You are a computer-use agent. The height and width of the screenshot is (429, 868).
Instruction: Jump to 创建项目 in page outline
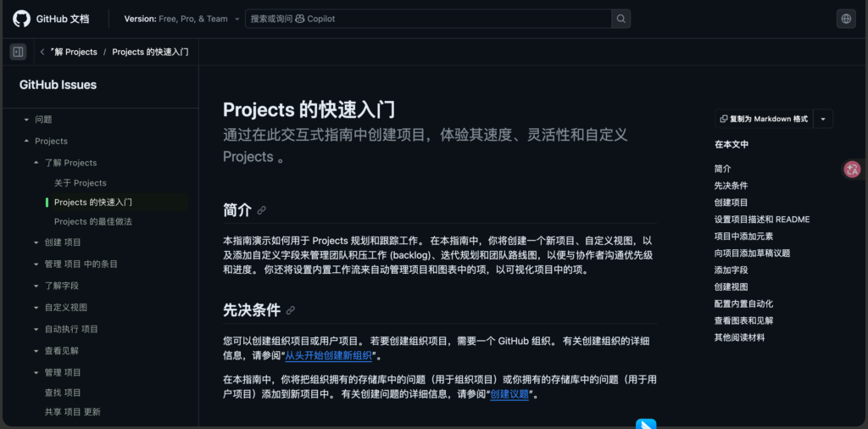coord(731,203)
